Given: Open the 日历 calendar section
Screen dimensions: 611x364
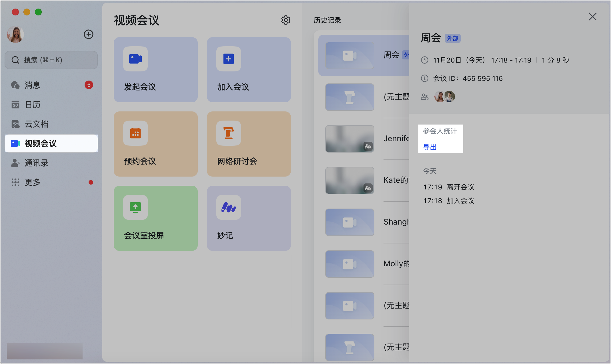Looking at the screenshot, I should 51,105.
